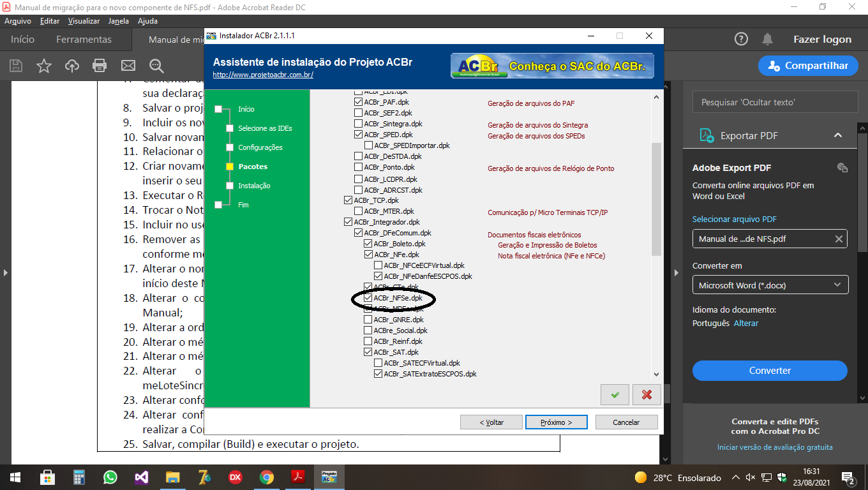Screen dimensions: 868x490
Task: Switch to Início tab in Acrobat
Action: pos(23,40)
